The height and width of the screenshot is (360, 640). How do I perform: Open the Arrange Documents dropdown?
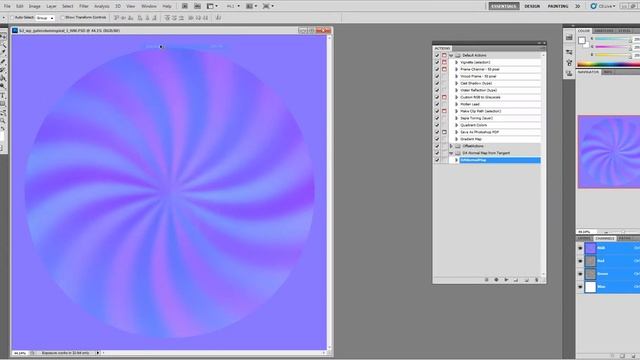[251, 6]
